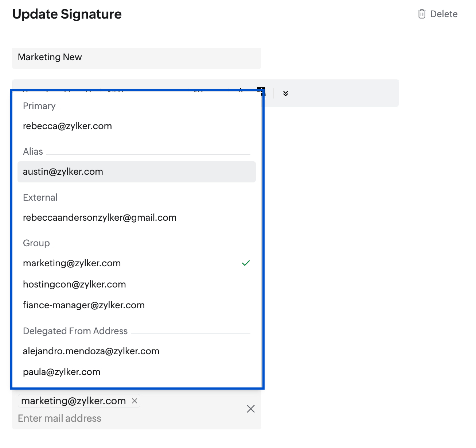476x448 pixels.
Task: Clear all addresses using the large X
Action: 251,409
